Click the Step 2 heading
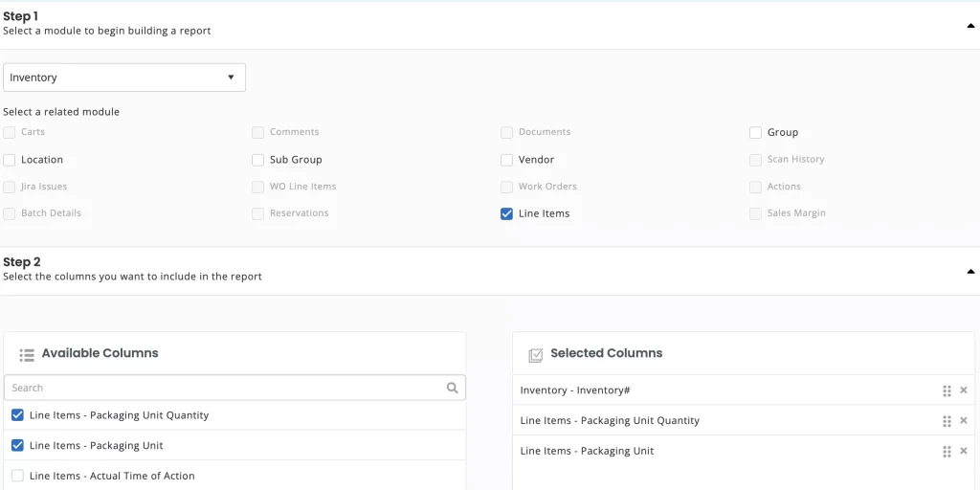The height and width of the screenshot is (490, 980). click(22, 262)
